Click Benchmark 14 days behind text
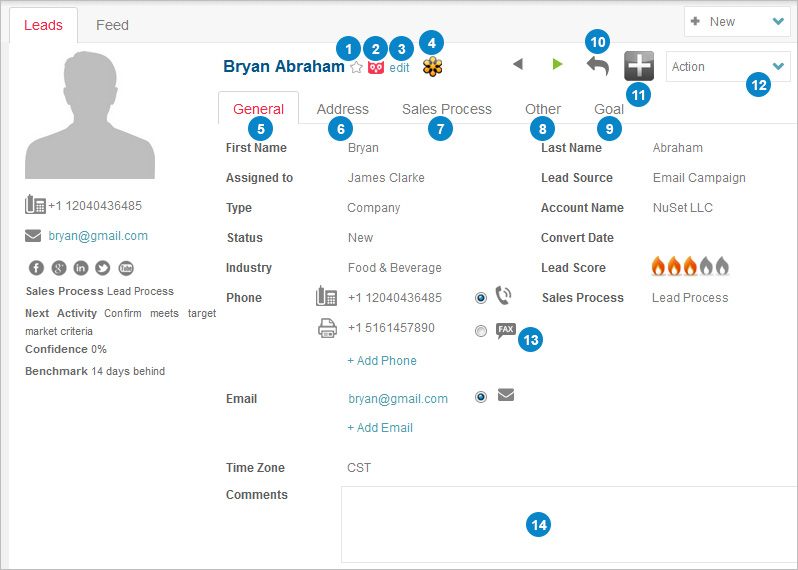798x570 pixels. click(x=95, y=372)
